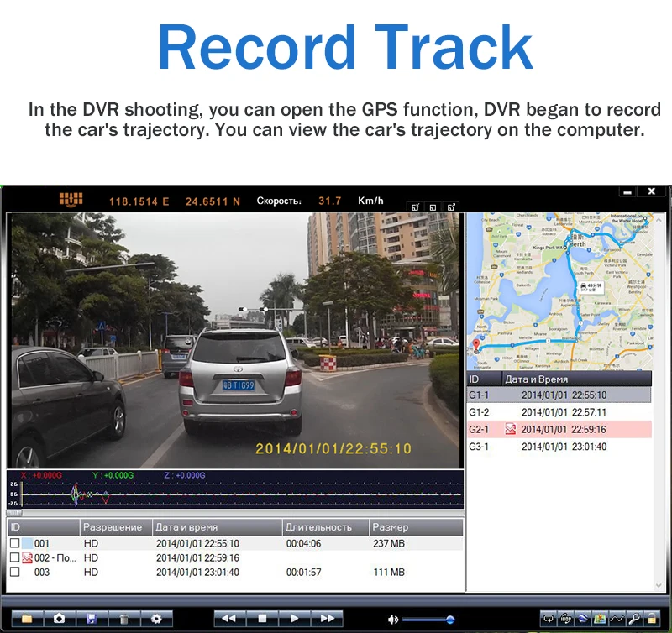Image resolution: width=672 pixels, height=633 pixels.
Task: Click the rotate video icon next to the loop icon
Action: [565, 619]
